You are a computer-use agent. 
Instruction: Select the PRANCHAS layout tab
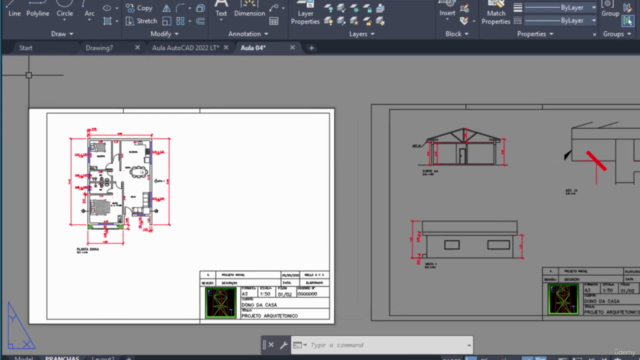click(62, 358)
